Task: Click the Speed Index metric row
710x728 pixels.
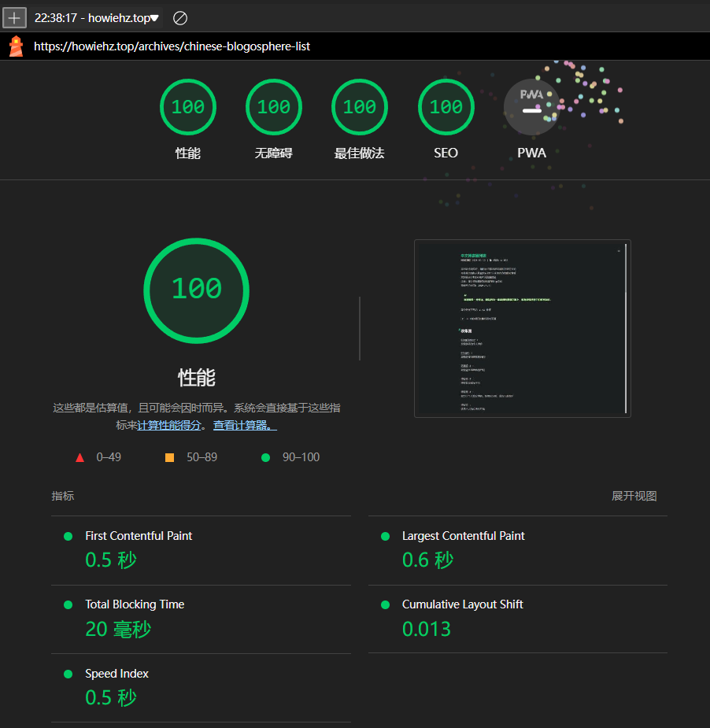Action: [x=116, y=674]
